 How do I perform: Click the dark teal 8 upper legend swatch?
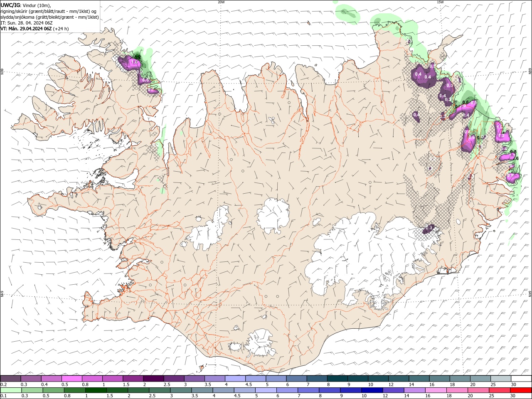pos(337,379)
